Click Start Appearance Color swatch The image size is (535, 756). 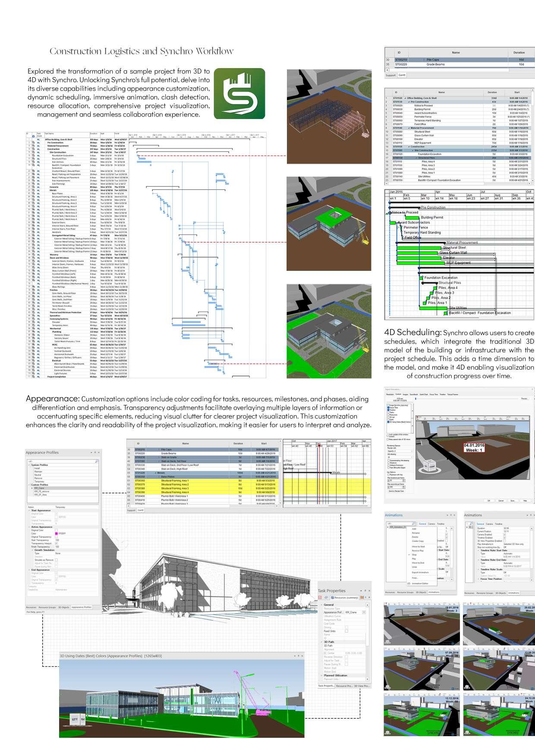[x=56, y=517]
